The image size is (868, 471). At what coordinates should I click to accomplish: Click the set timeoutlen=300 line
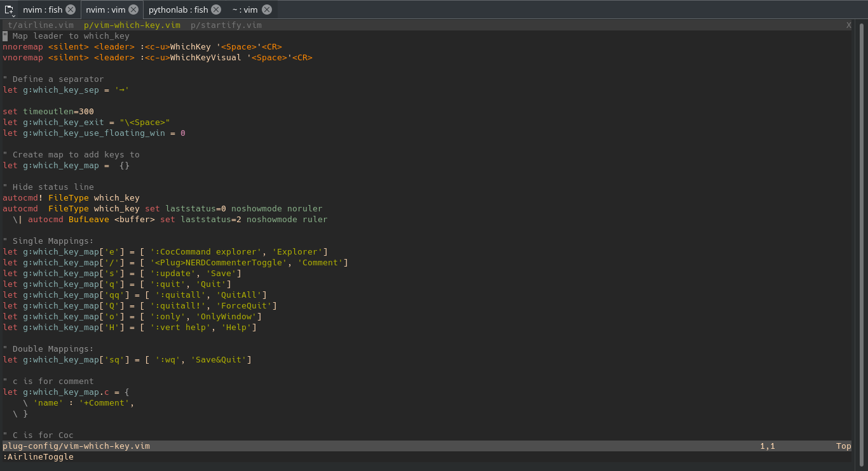[x=49, y=111]
